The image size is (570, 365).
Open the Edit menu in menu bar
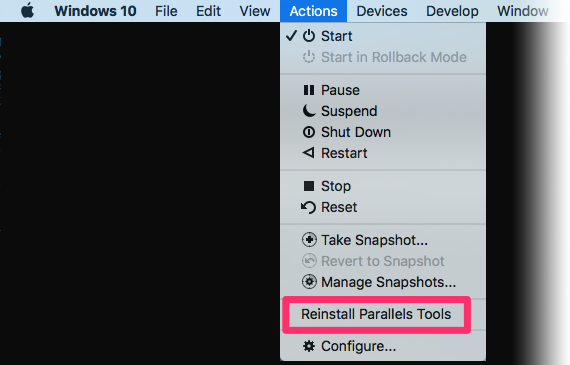coord(208,11)
